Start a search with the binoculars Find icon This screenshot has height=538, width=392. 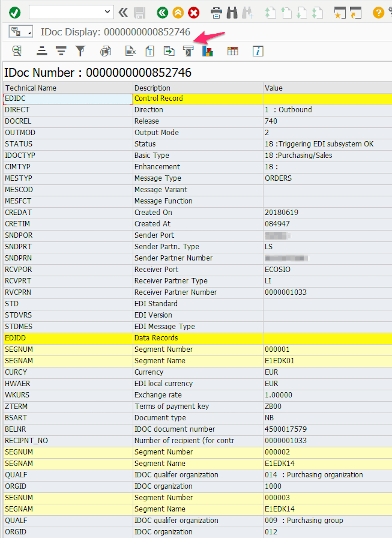pos(232,12)
